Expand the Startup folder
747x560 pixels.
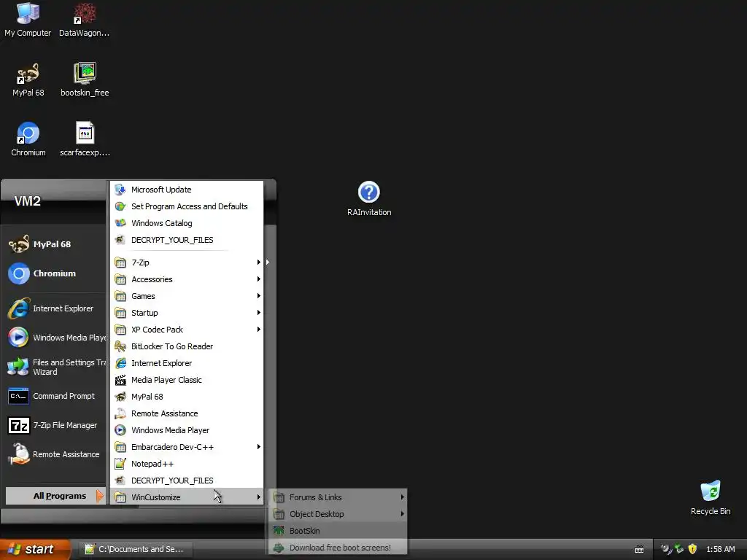[187, 313]
